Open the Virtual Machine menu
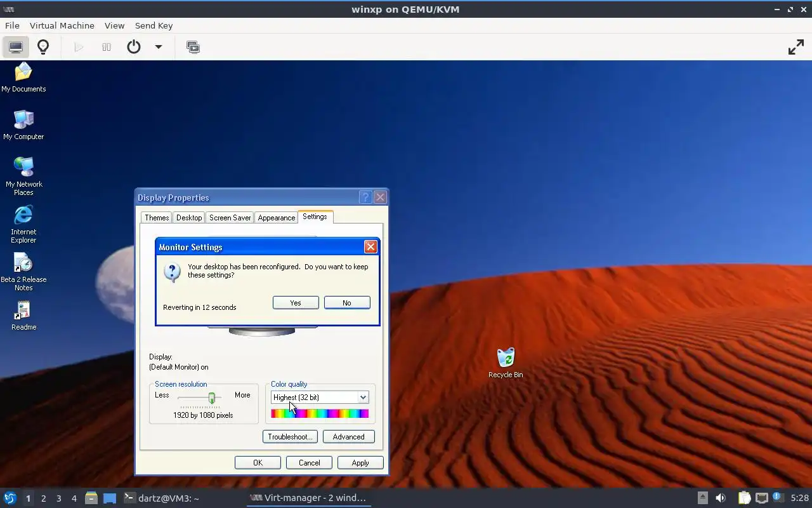Viewport: 812px width, 508px height. (62, 25)
